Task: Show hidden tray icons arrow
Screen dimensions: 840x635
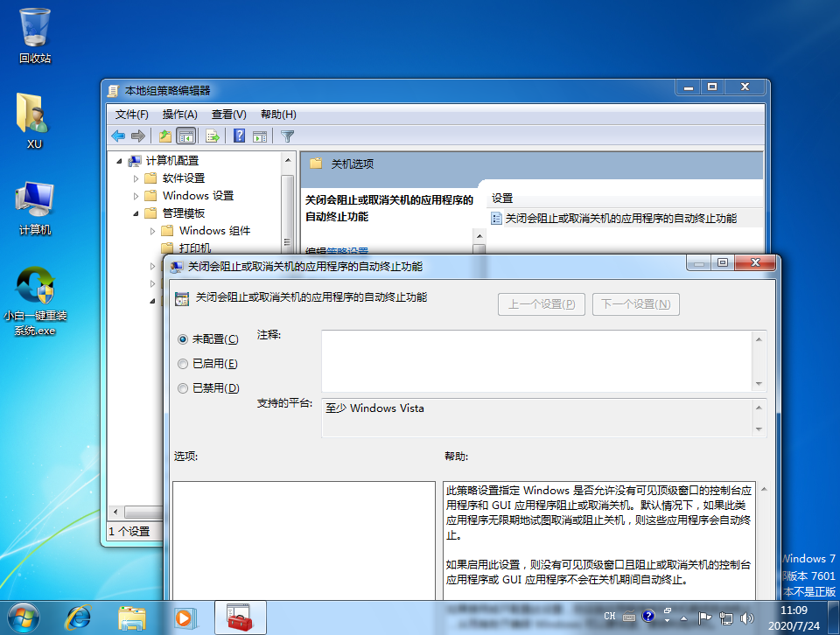Action: pos(683,618)
